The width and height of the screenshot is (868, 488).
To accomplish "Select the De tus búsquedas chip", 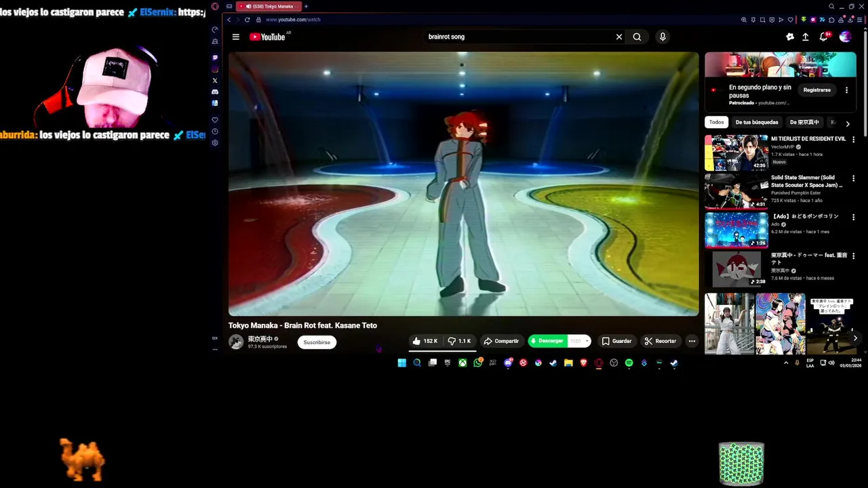I will (x=756, y=122).
